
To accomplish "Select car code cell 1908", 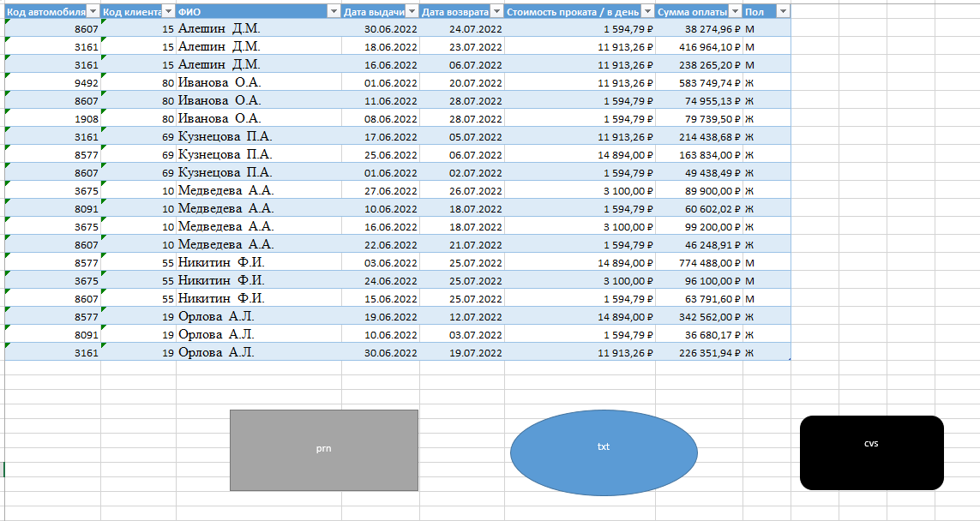I will [x=52, y=119].
